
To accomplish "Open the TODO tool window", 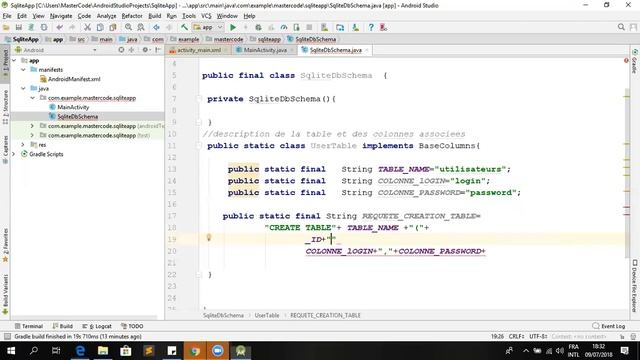I will [132, 326].
